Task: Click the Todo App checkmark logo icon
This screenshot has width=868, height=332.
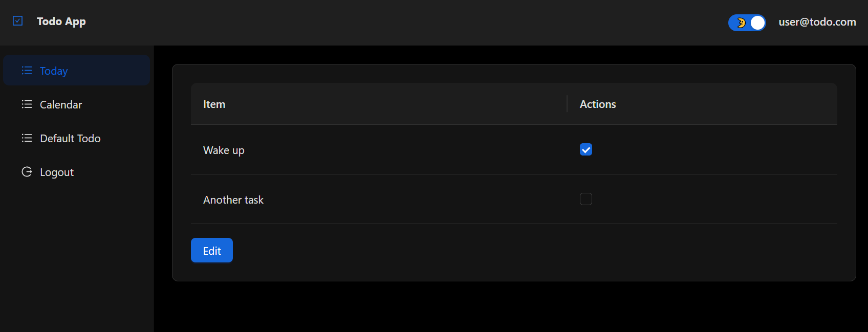Action: coord(18,21)
